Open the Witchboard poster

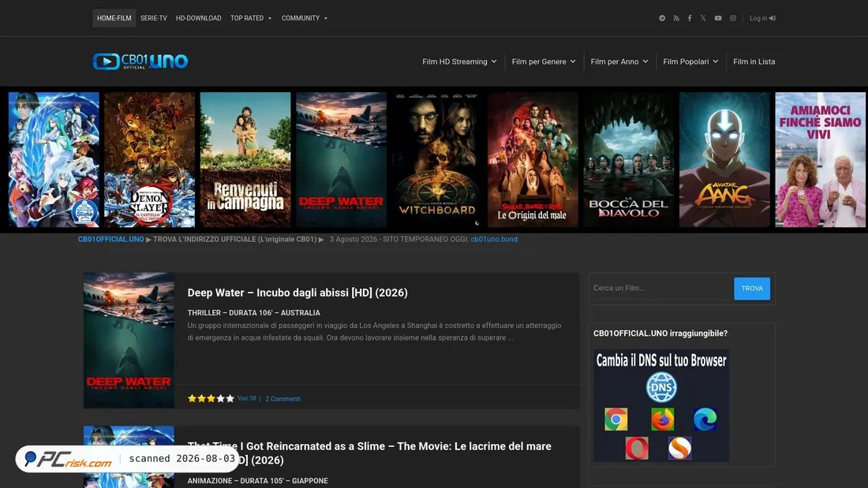point(437,159)
